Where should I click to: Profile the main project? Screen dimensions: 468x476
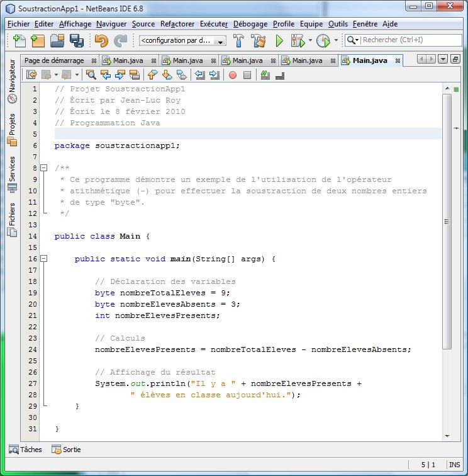[x=323, y=41]
